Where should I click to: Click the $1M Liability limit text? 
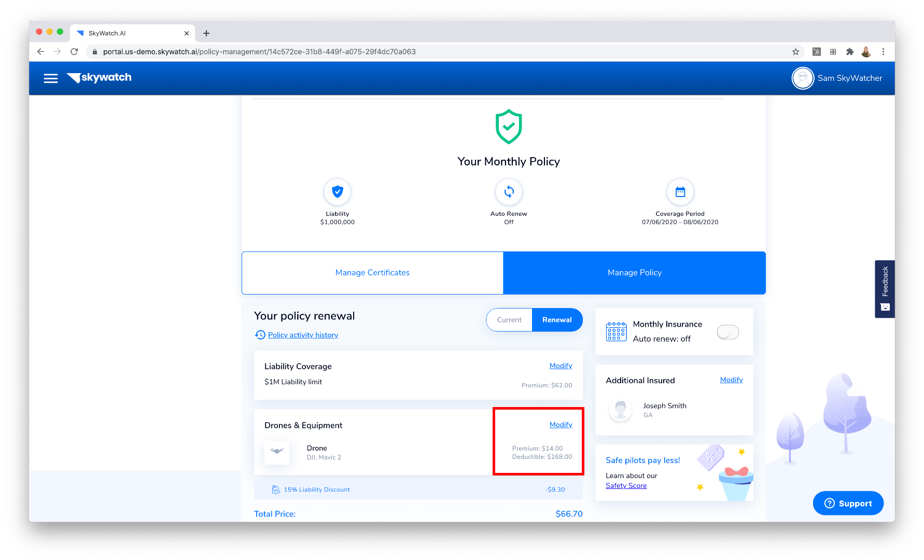point(293,382)
